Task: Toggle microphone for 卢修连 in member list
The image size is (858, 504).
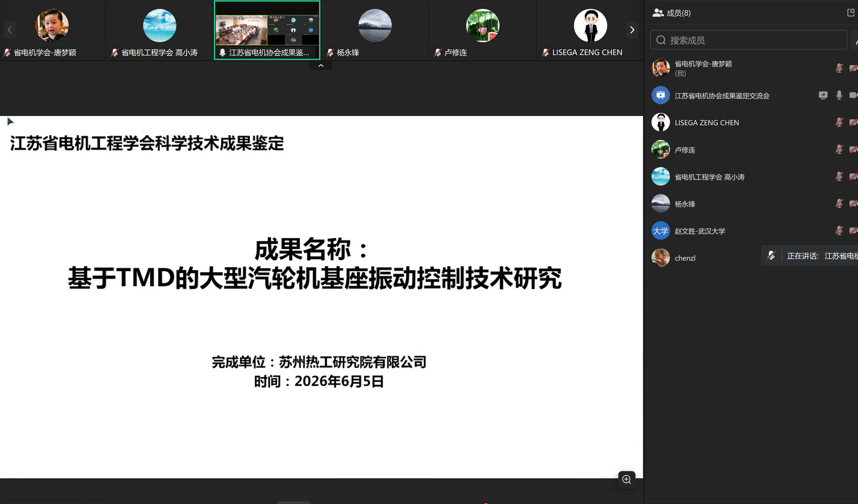Action: [x=839, y=150]
